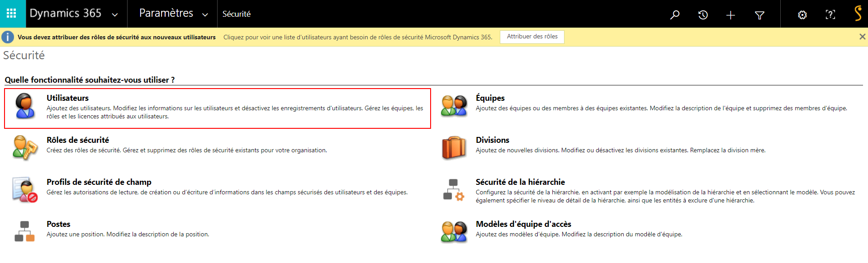Viewport: 868px width, 263px height.
Task: Open the Postes link
Action: (x=58, y=224)
